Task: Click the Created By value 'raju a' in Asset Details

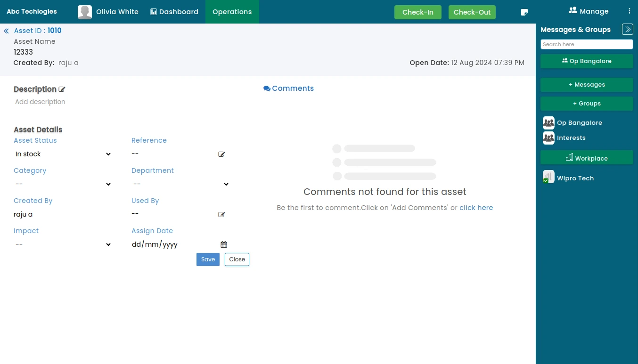Action: coord(23,214)
